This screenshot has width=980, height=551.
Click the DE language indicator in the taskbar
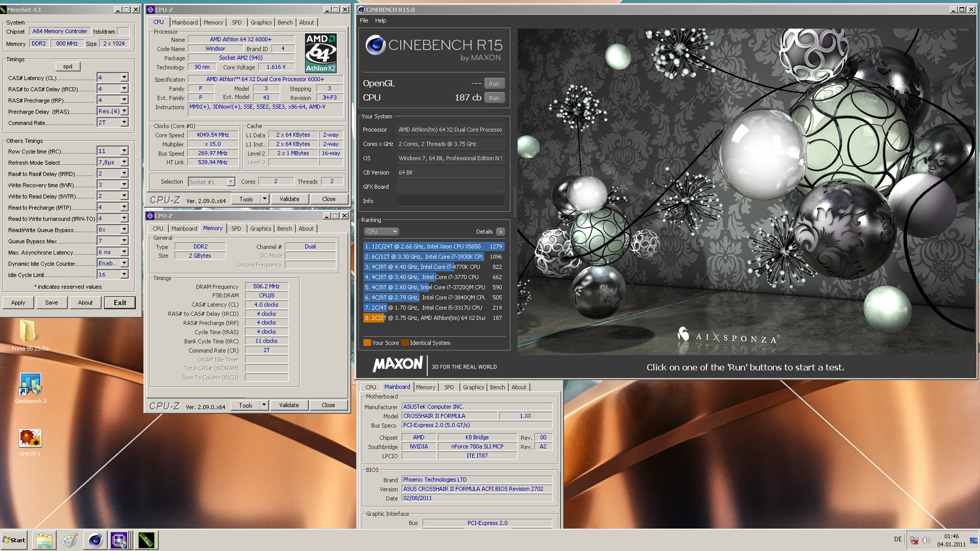coord(898,539)
